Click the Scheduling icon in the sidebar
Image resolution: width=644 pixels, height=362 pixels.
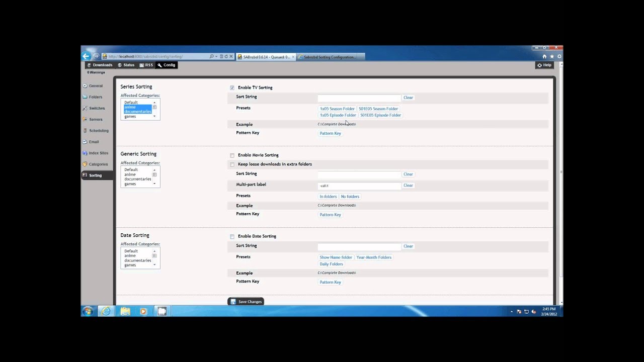click(85, 131)
